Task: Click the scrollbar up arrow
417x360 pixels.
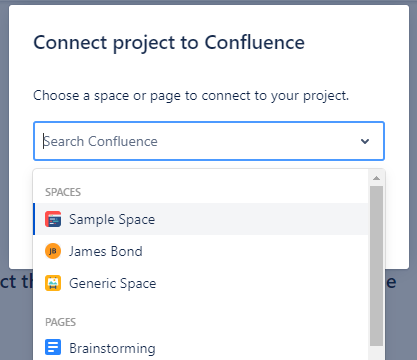Action: click(x=376, y=178)
